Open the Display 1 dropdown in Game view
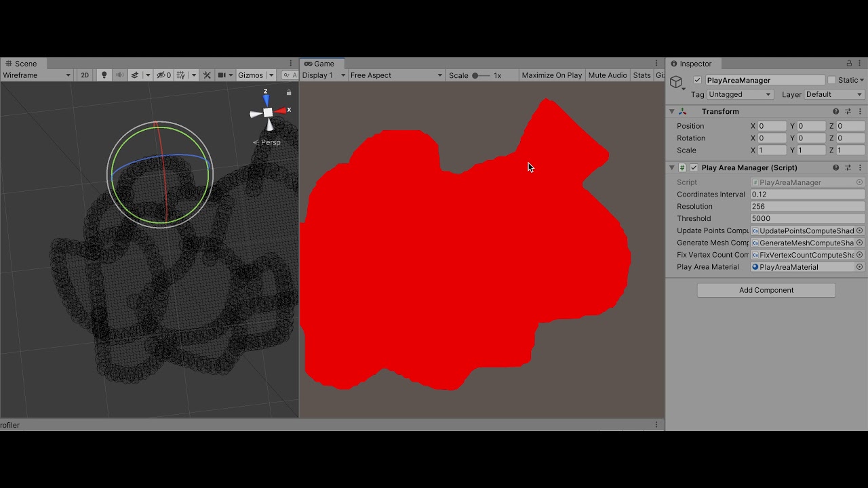 (x=323, y=75)
